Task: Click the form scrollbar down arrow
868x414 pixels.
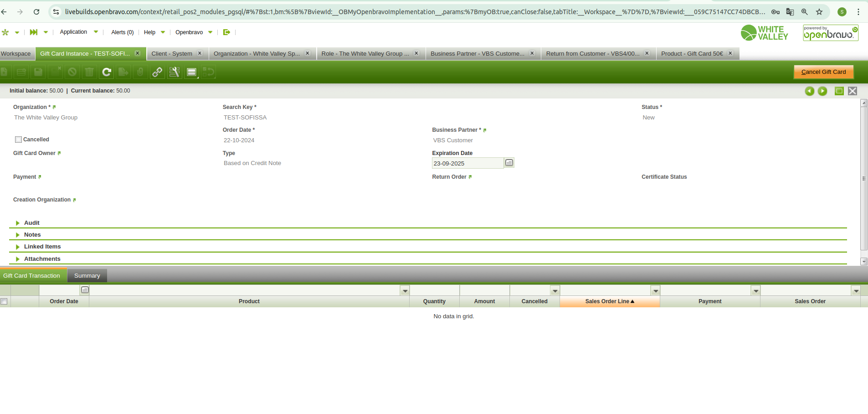Action: tap(863, 262)
